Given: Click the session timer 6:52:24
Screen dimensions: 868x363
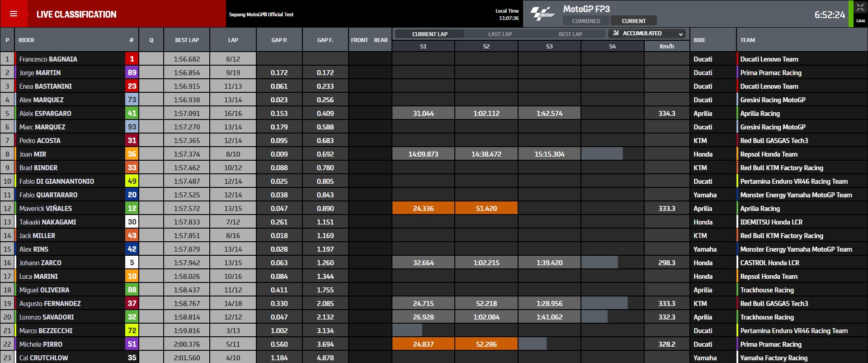Looking at the screenshot, I should click(830, 15).
